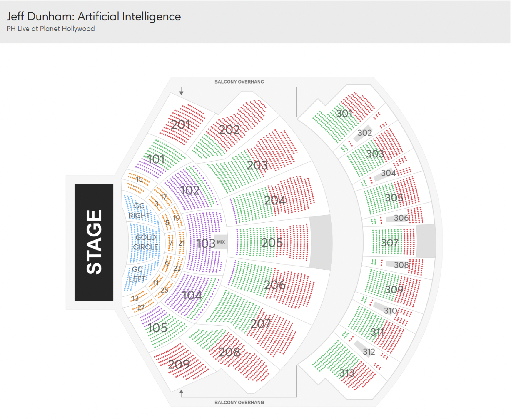This screenshot has height=420, width=511.
Task: Click the MIX booth area
Action: point(221,242)
